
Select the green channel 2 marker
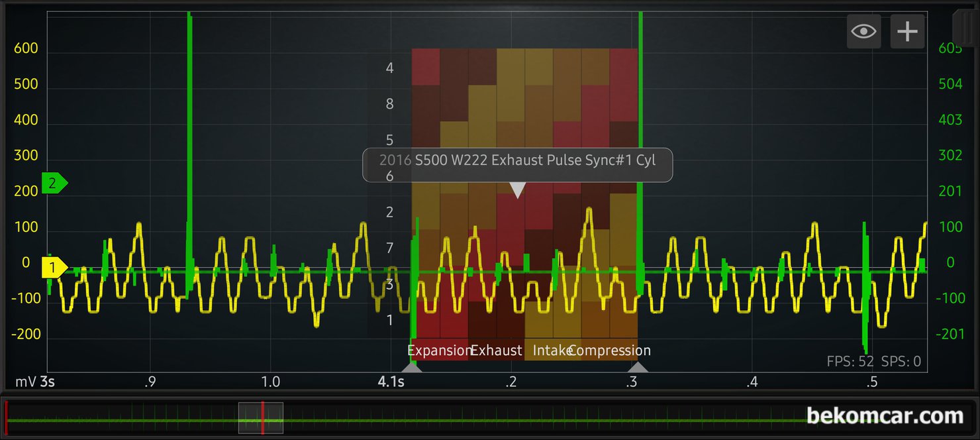click(54, 183)
